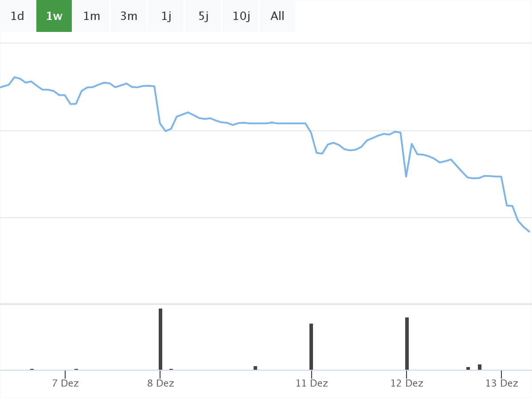Show the 1m chart range
This screenshot has width=532, height=399.
pyautogui.click(x=92, y=16)
